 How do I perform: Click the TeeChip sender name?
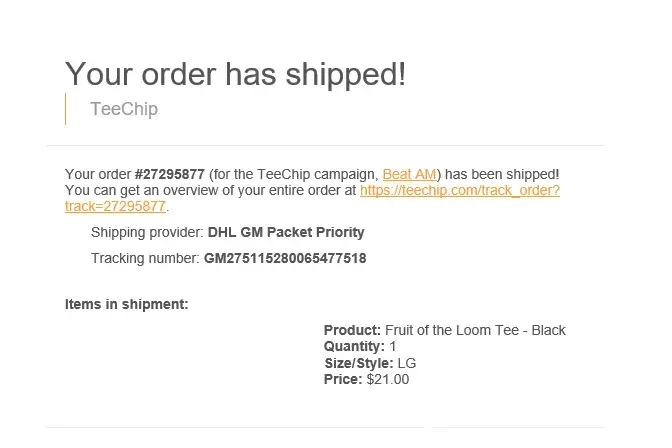[x=124, y=109]
